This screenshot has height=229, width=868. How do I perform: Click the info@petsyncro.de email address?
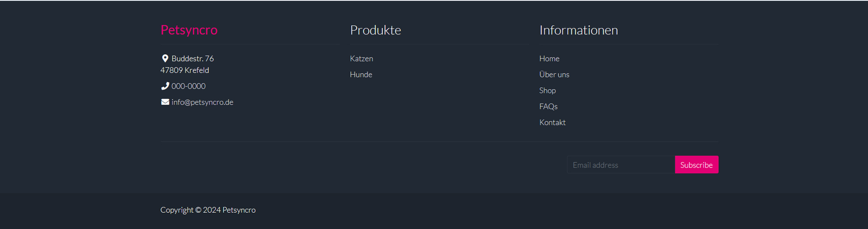coord(202,102)
